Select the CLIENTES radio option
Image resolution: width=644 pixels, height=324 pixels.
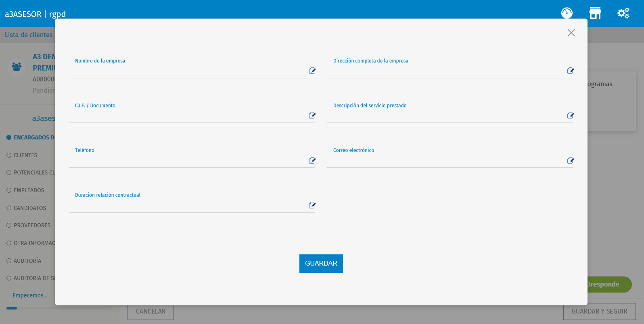click(9, 155)
